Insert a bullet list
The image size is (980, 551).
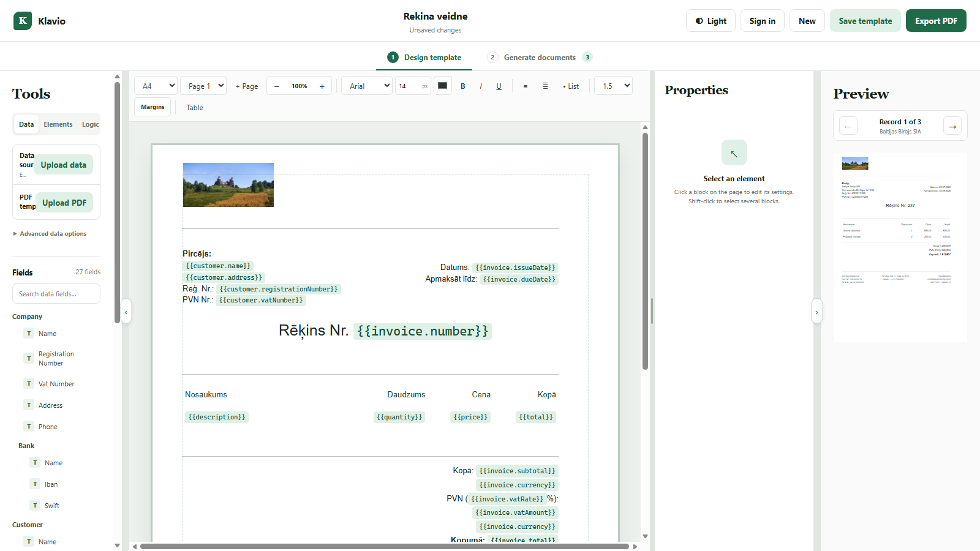tap(571, 86)
